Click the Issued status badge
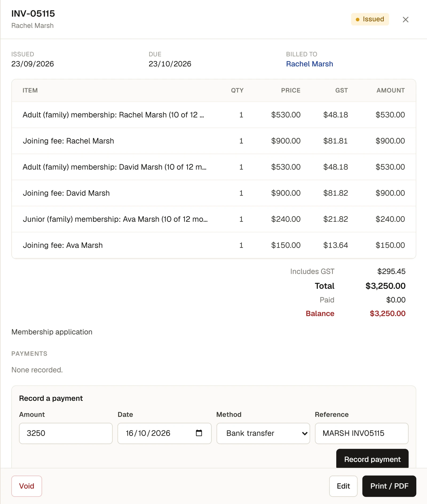The image size is (427, 504). point(370,19)
